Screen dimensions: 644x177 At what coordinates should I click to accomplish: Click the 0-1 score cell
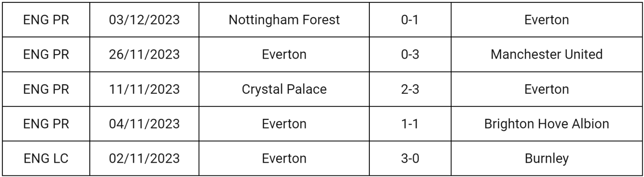tap(410, 20)
